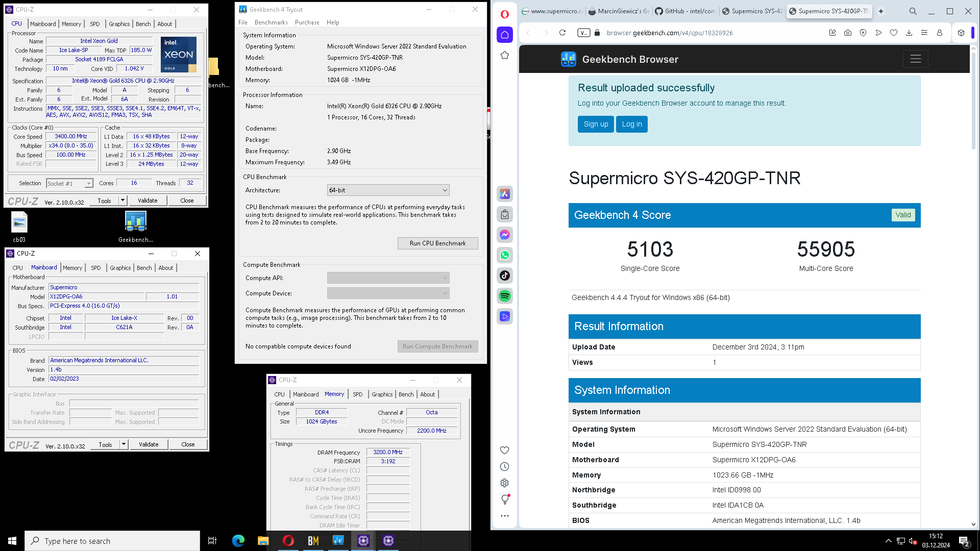This screenshot has height=551, width=980.
Task: Click Opera icon in taskbar
Action: (288, 541)
